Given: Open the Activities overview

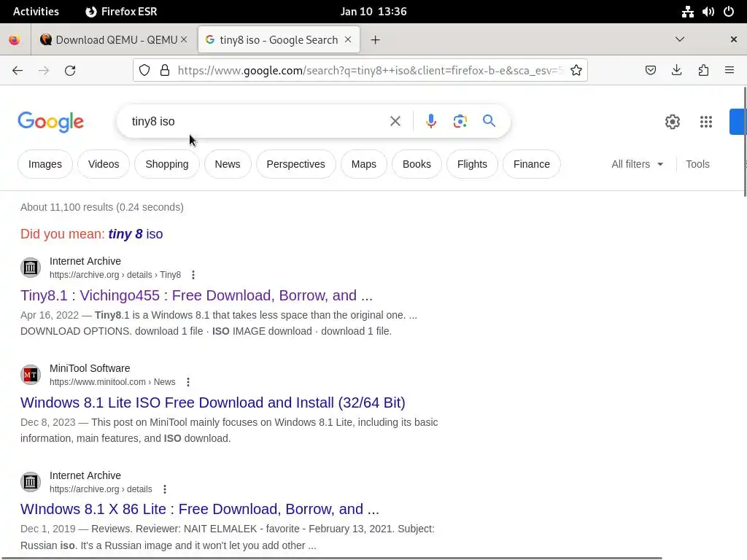Looking at the screenshot, I should 36,12.
